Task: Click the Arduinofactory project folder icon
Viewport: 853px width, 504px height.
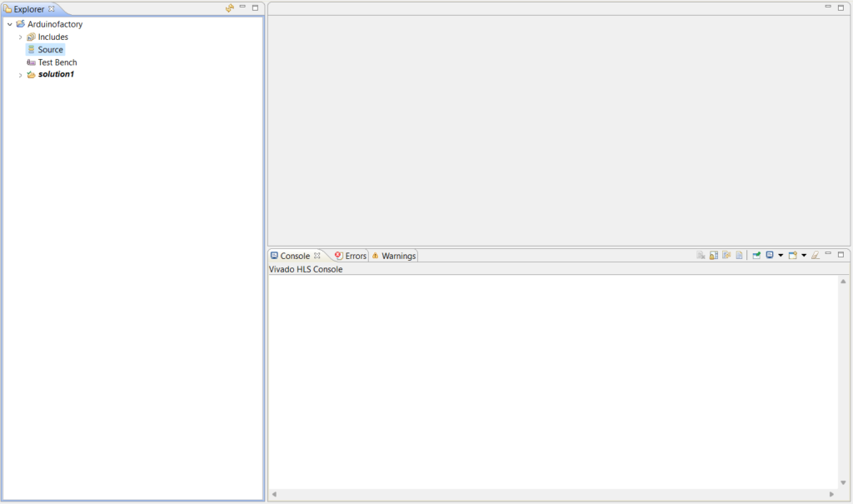Action: (20, 24)
